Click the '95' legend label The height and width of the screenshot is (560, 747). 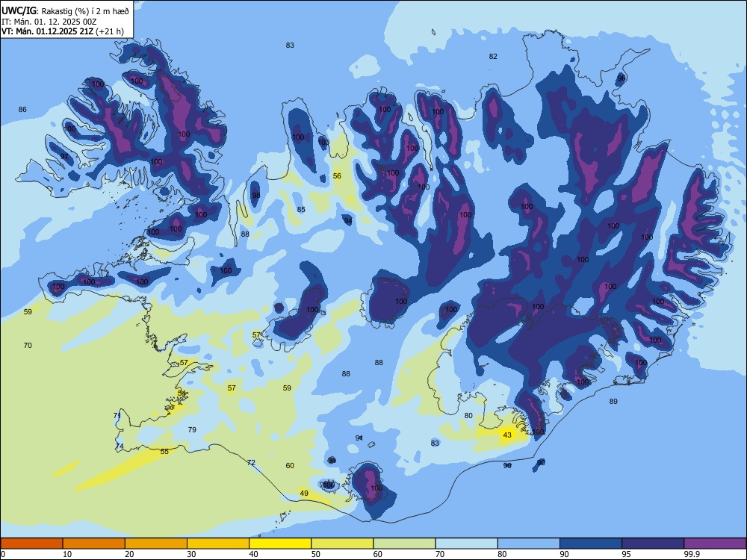[x=627, y=554]
